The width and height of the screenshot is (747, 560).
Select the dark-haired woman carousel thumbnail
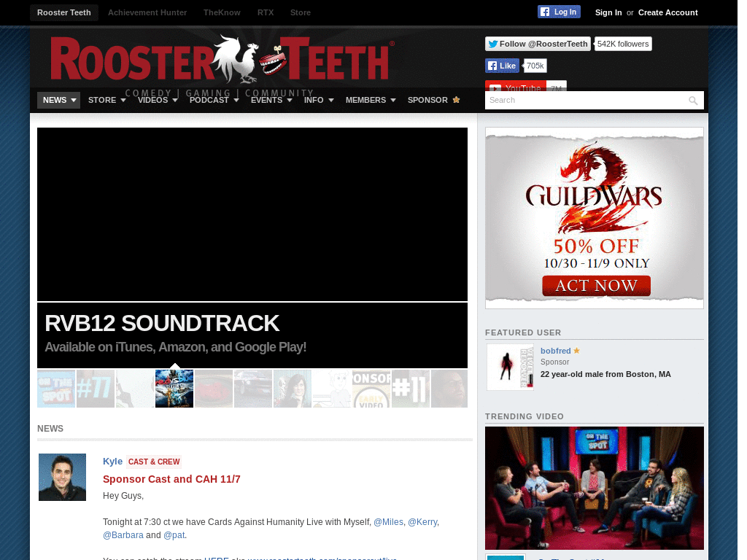[x=293, y=389]
